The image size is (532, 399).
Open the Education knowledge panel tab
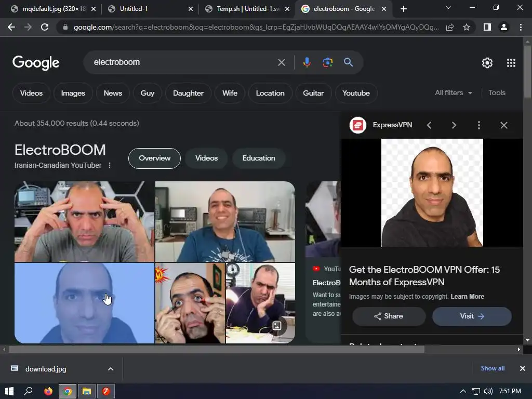coord(259,158)
